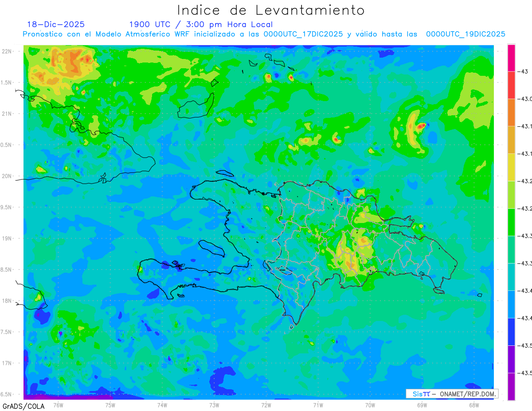Pick the dark royal-blue color bar segment
The height and width of the screenshot is (411, 532).
[x=512, y=332]
